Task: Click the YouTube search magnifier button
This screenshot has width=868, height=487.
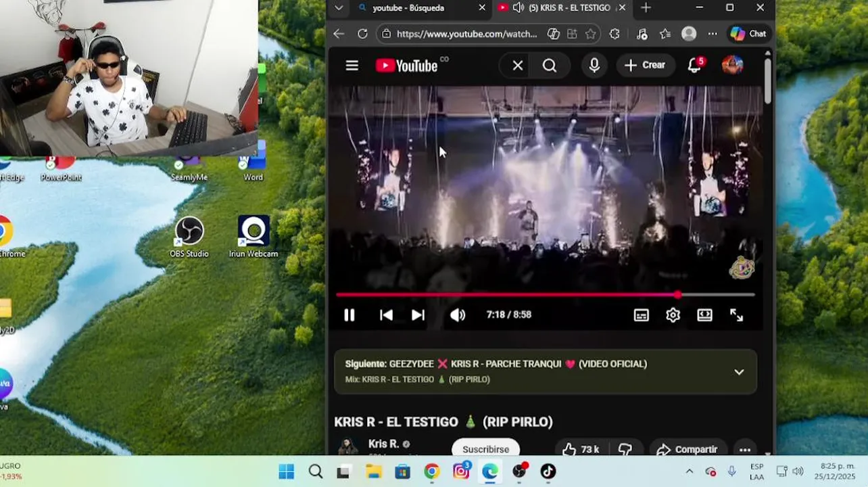Action: tap(550, 66)
